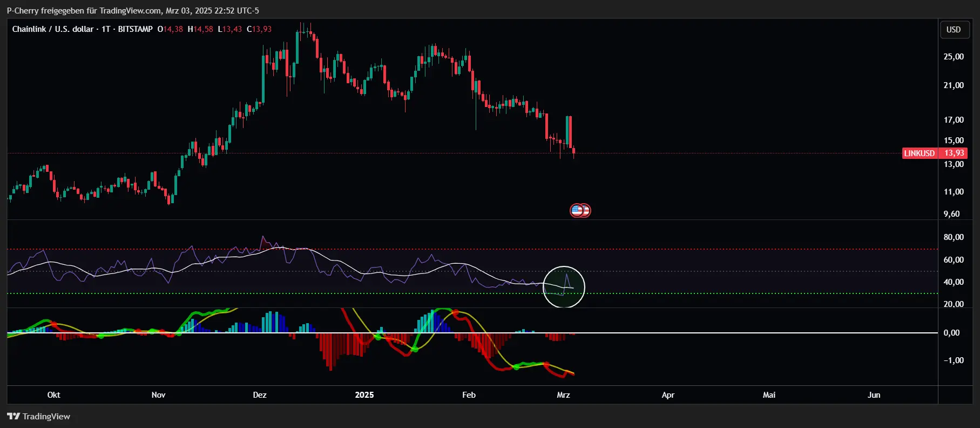Click the Okt label on the time axis

[x=53, y=395]
